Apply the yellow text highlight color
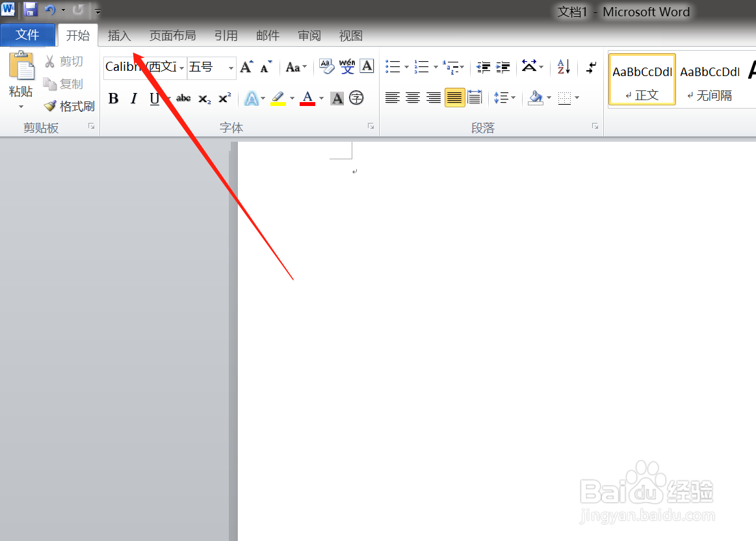 point(278,98)
